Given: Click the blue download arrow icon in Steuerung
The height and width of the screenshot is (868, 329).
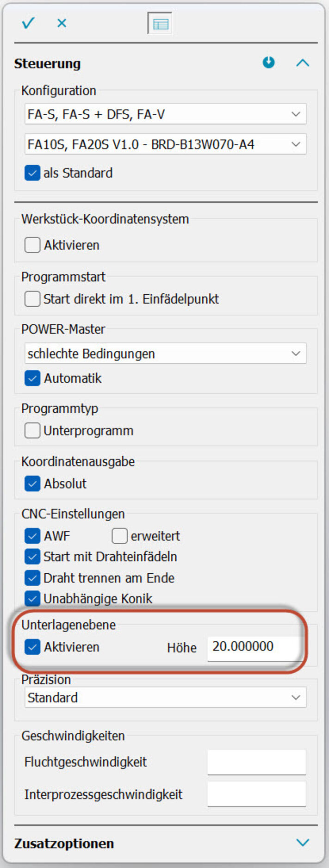Looking at the screenshot, I should (268, 62).
